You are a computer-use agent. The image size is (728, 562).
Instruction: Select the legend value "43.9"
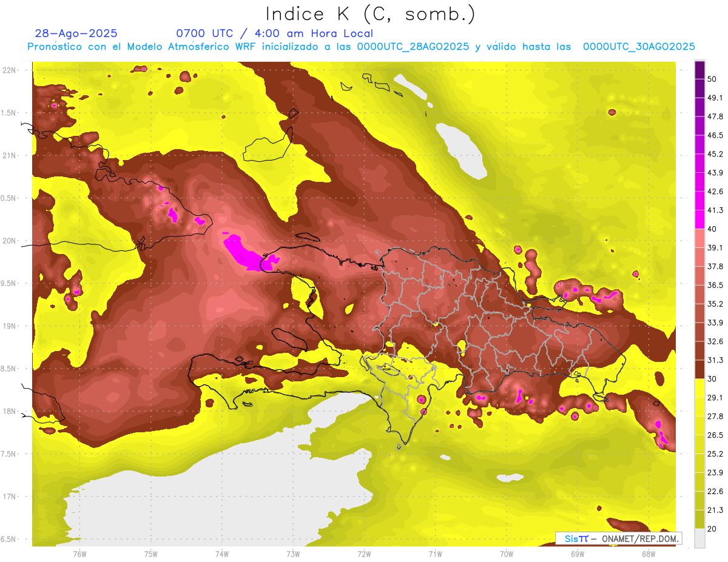[715, 173]
